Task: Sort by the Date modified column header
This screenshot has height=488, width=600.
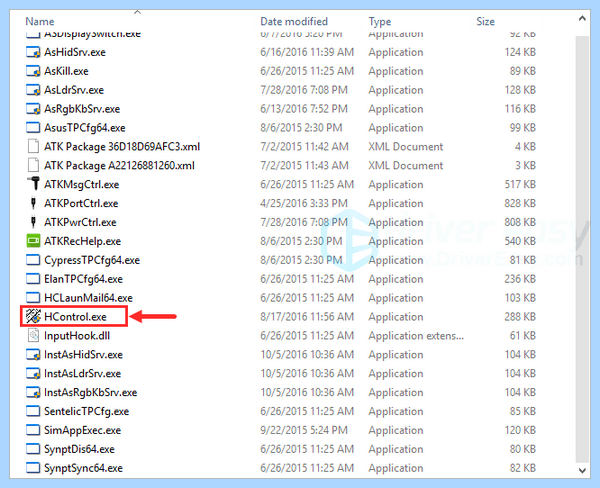Action: coord(294,21)
